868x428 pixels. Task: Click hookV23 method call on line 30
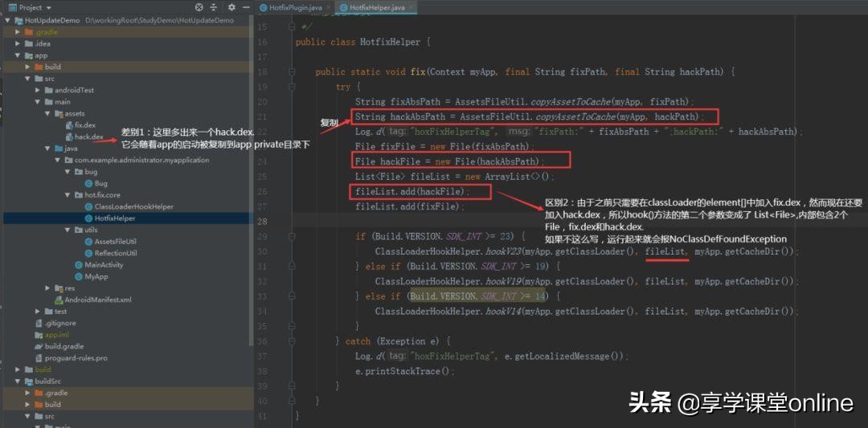(x=502, y=251)
